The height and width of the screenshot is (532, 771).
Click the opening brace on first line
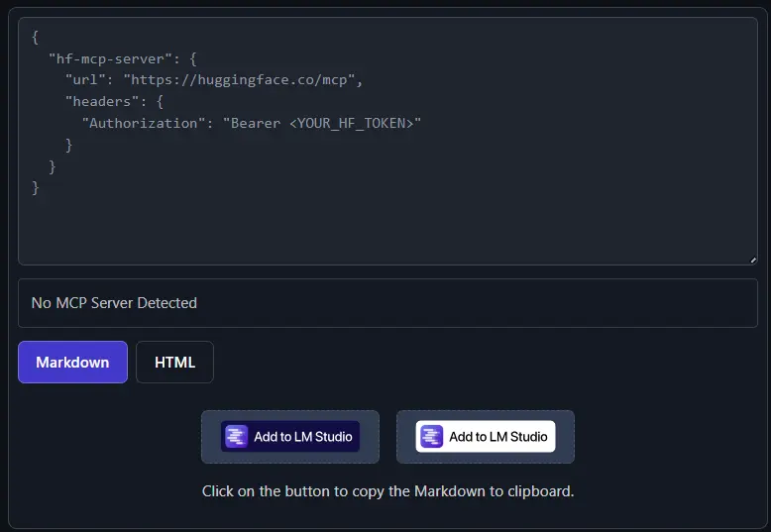pyautogui.click(x=36, y=38)
